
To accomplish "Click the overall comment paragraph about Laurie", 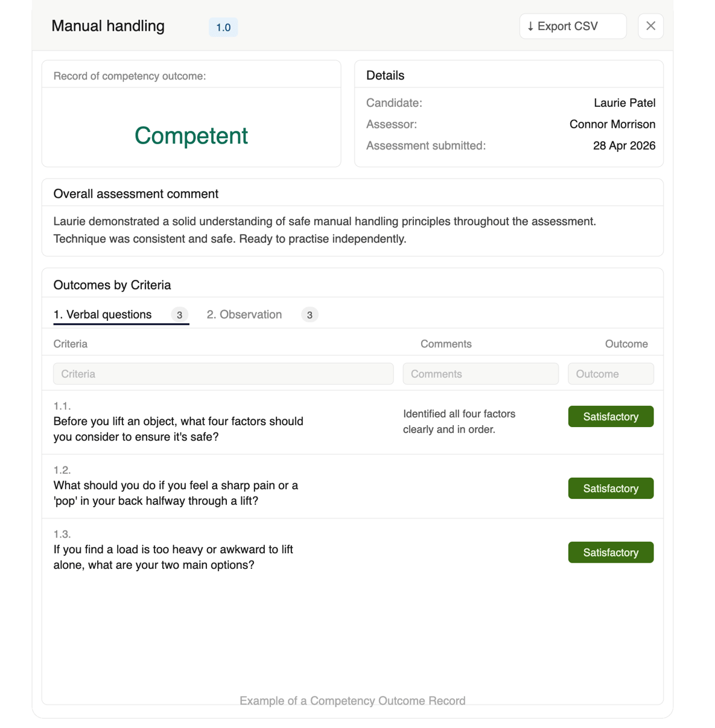I will click(x=325, y=230).
